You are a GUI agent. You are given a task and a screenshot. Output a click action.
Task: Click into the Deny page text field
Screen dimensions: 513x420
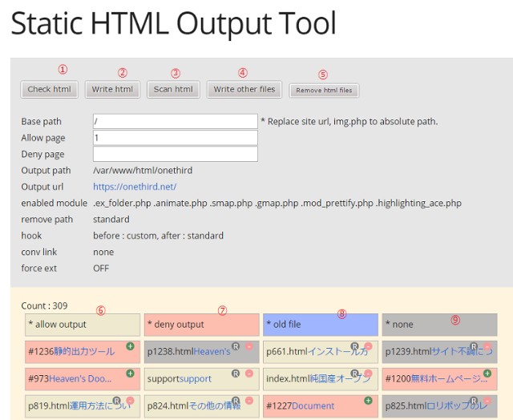coord(175,154)
